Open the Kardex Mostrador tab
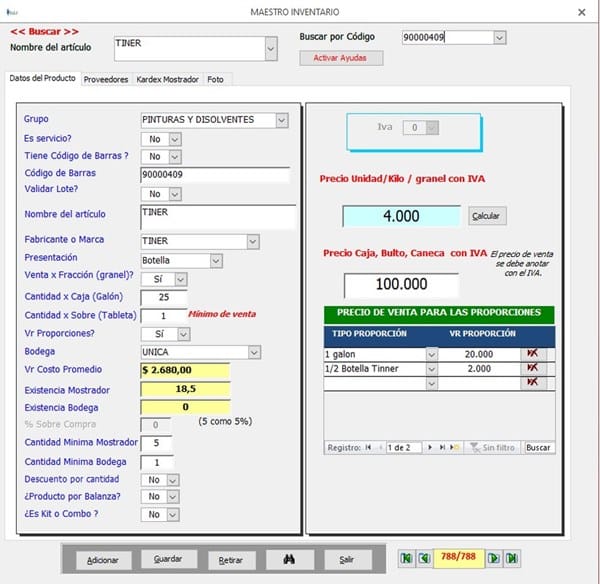This screenshot has width=600, height=584. coord(168,79)
